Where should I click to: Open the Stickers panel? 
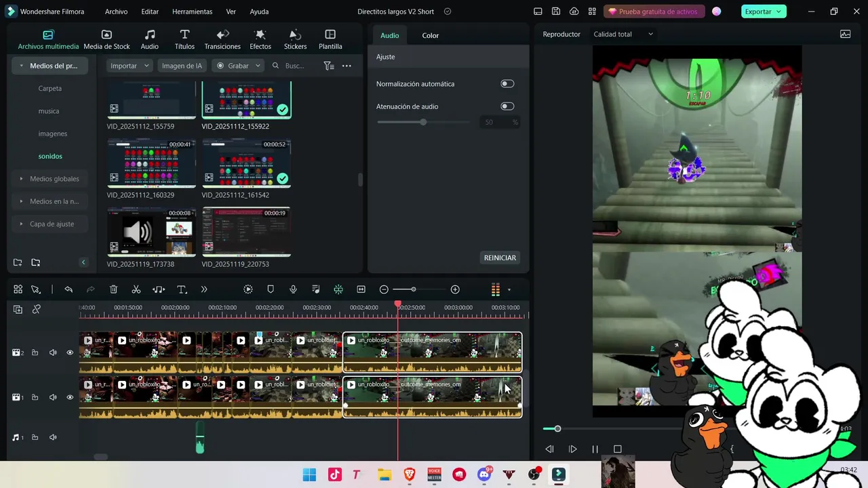(x=295, y=40)
